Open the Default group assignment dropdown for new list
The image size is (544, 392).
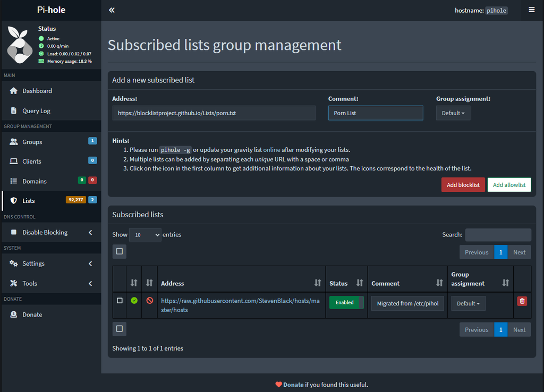pyautogui.click(x=453, y=113)
